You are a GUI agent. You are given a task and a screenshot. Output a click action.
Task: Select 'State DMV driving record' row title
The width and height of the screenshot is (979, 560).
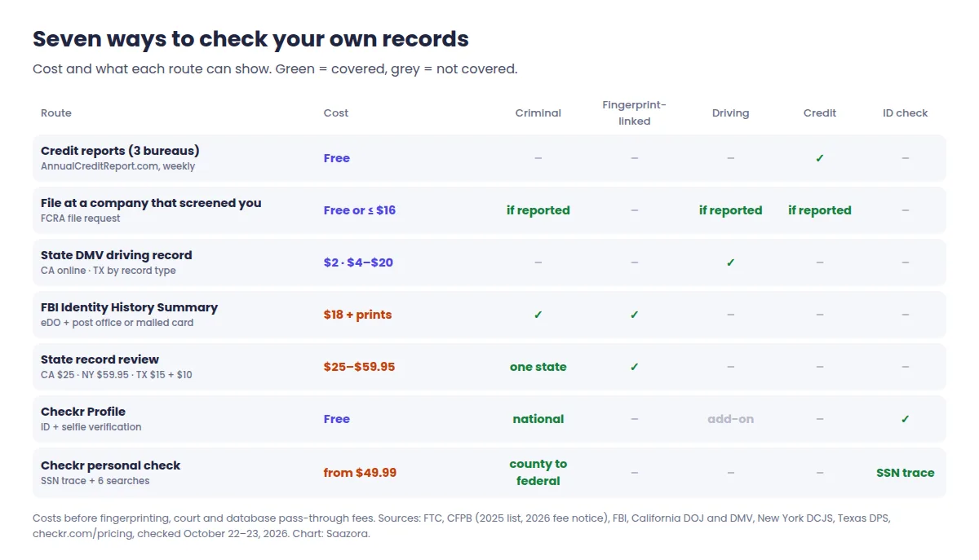[117, 255]
